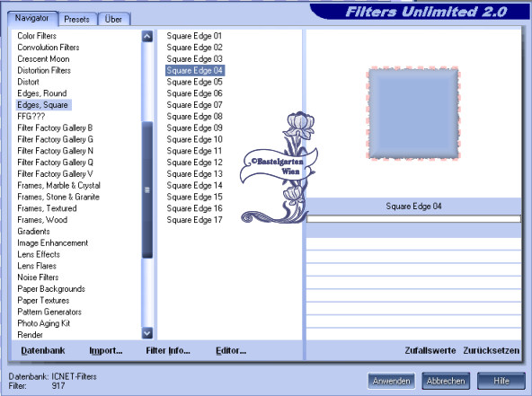Pick the Square Edge 17 filter
The width and height of the screenshot is (532, 396).
(194, 220)
